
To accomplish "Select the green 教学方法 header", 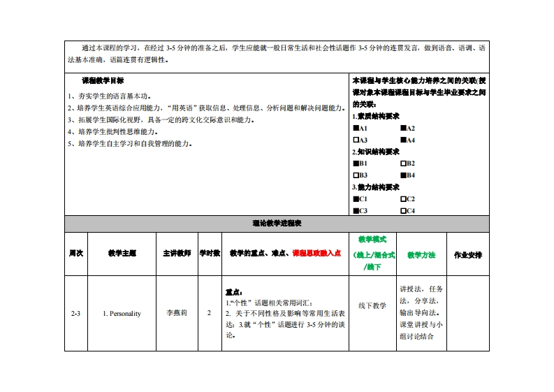I will (x=421, y=255).
